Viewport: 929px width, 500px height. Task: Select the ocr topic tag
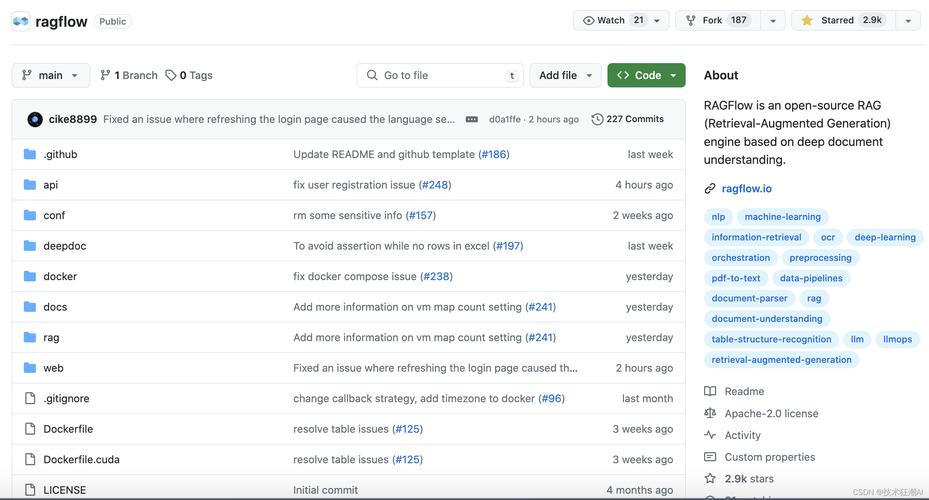point(828,237)
